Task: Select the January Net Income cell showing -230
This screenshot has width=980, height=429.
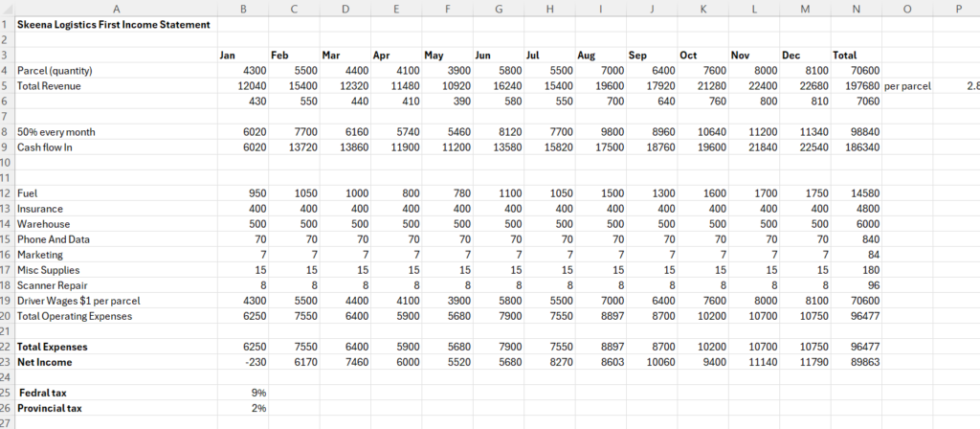Action: click(x=242, y=363)
